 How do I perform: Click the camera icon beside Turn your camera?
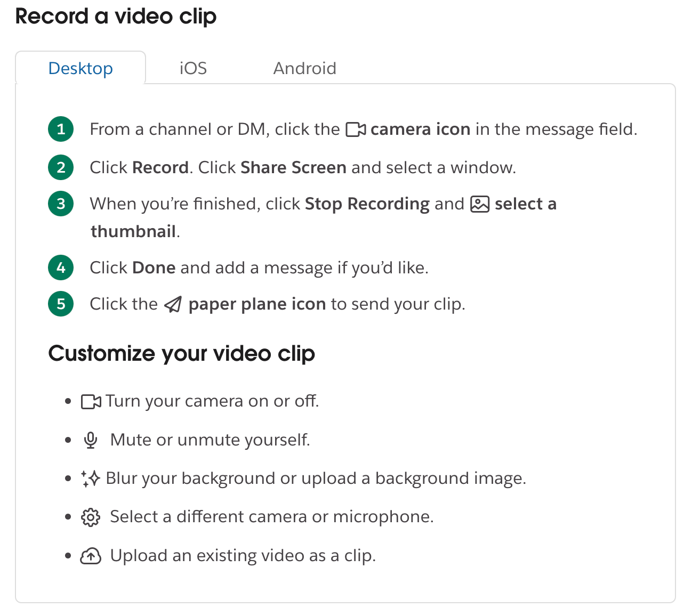tap(91, 402)
